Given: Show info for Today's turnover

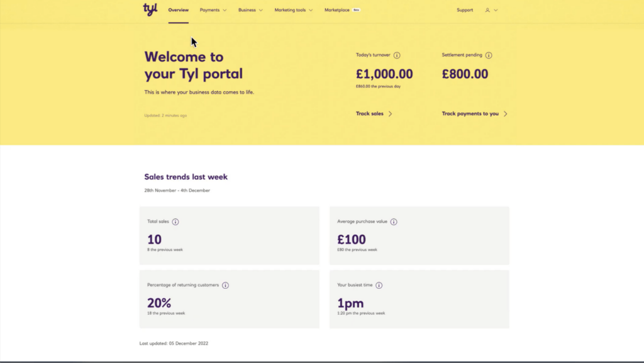Looking at the screenshot, I should point(397,55).
